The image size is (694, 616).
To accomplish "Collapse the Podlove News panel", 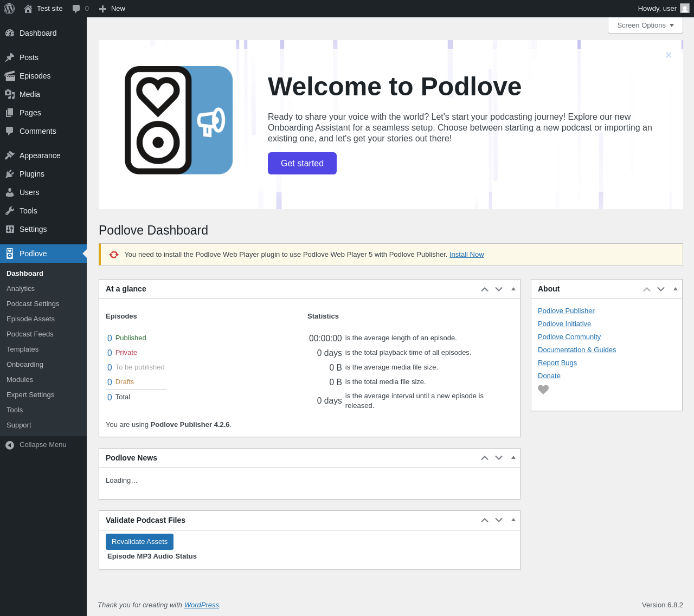I will [513, 458].
